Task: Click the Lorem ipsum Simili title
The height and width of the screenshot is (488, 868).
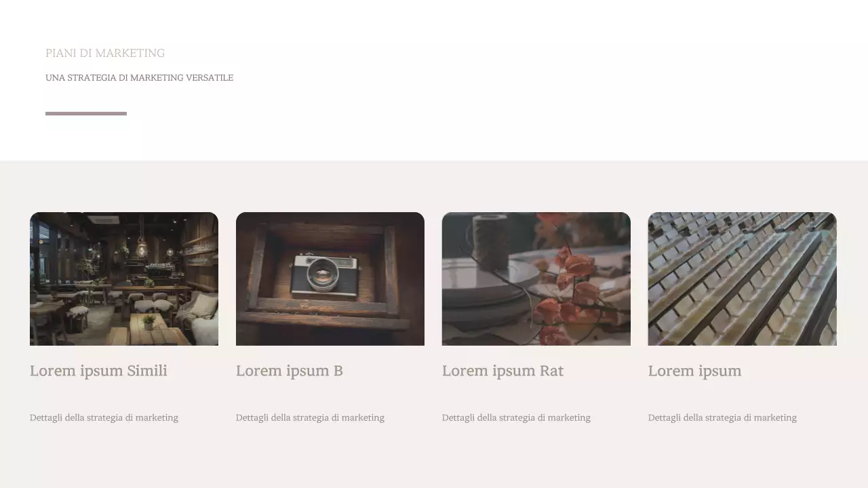Action: (x=98, y=371)
